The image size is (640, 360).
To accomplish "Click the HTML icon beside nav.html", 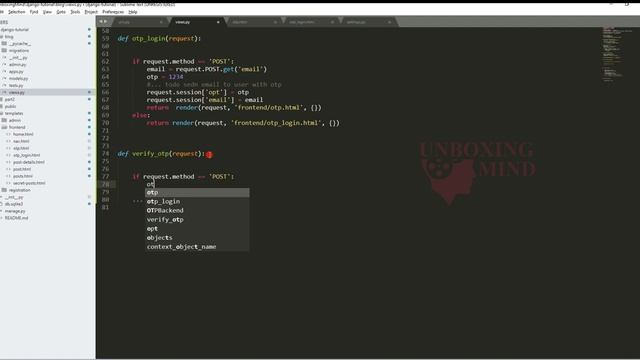I will 9,141.
